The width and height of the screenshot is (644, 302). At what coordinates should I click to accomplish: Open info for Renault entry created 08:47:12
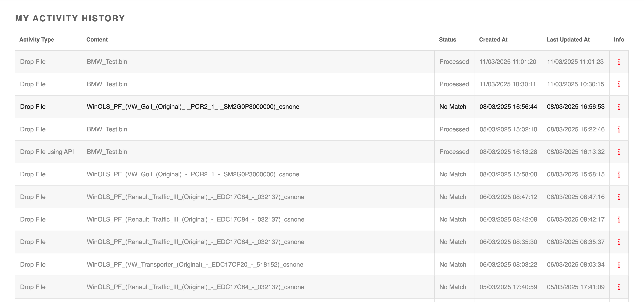[x=619, y=197]
